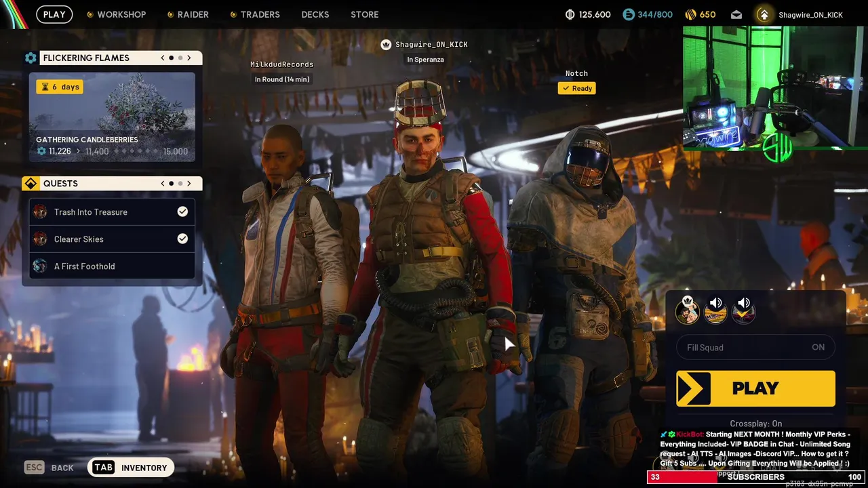Select second page dot in Flickering Flames header

pos(180,58)
